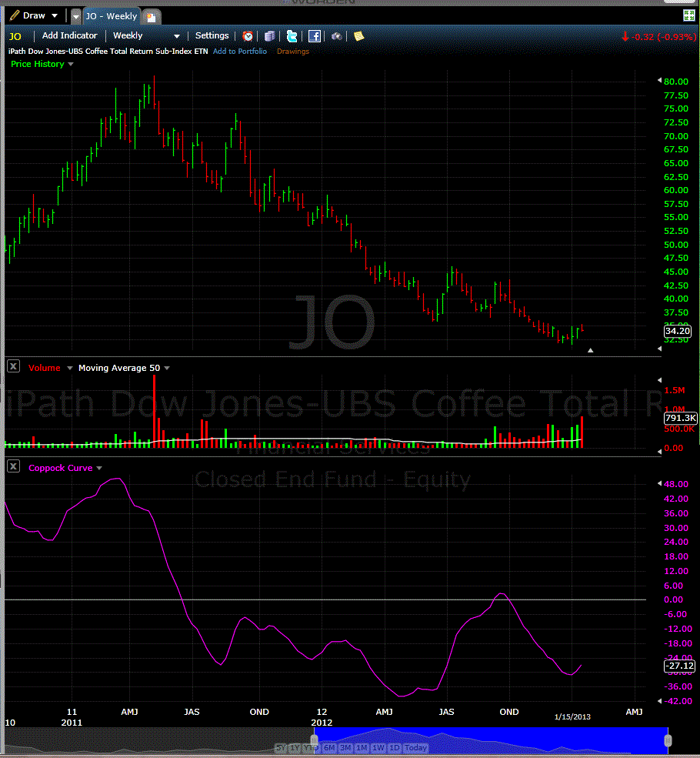Click the 48.00 Coppock axis label
700x758 pixels.
[x=676, y=484]
